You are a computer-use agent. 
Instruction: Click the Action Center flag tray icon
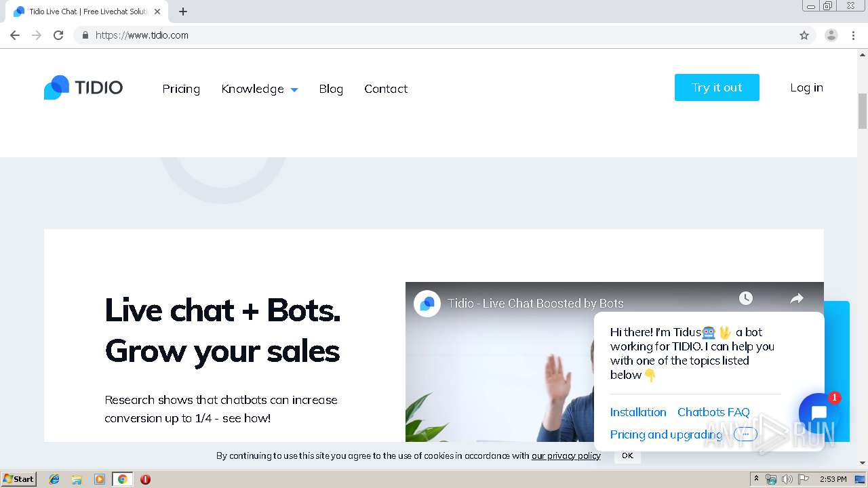pos(804,479)
